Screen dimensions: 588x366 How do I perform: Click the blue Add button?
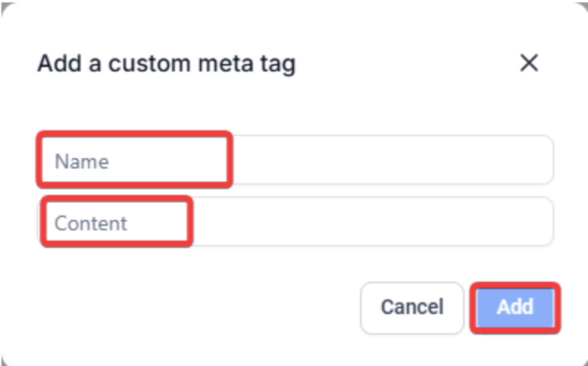click(x=515, y=307)
